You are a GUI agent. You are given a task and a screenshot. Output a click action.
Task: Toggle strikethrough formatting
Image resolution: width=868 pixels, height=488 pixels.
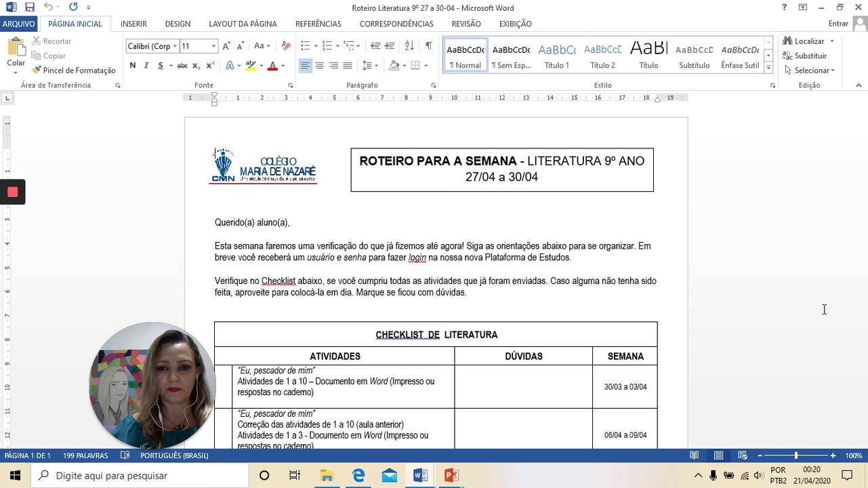(x=182, y=66)
